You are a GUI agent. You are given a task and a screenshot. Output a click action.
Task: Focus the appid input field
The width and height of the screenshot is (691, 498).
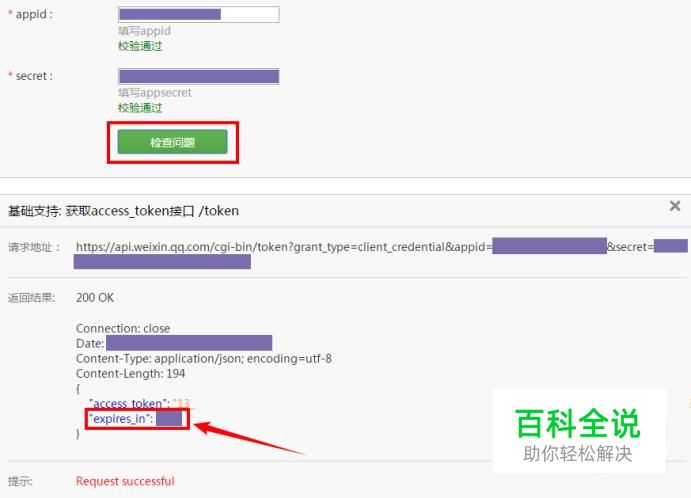pyautogui.click(x=198, y=15)
